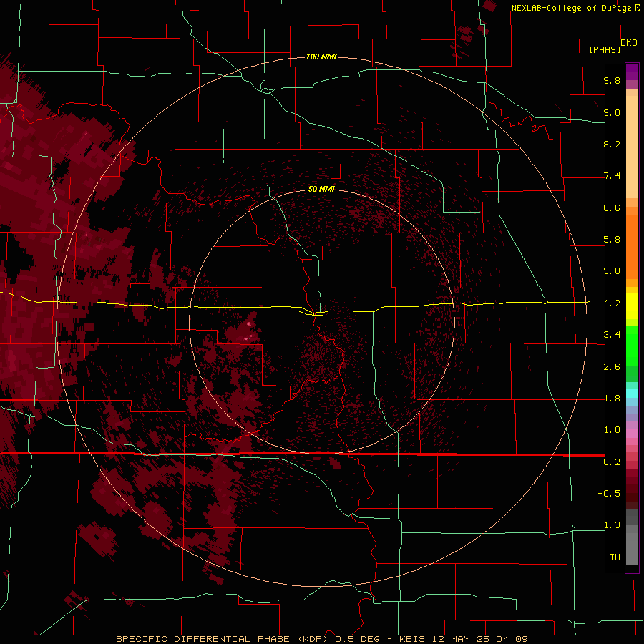The height and width of the screenshot is (644, 644).
Task: Click the 0.2 scale value
Action: pos(612,462)
